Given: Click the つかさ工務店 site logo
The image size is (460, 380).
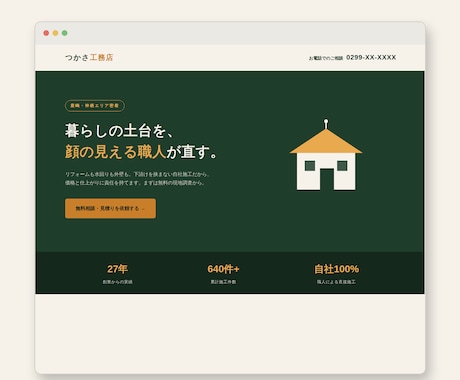Looking at the screenshot, I should coord(89,57).
